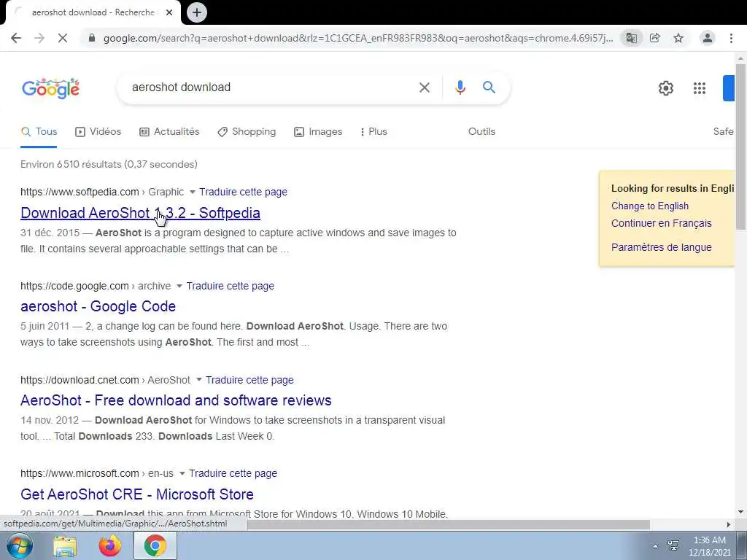Stop page loading with the X button

(63, 38)
